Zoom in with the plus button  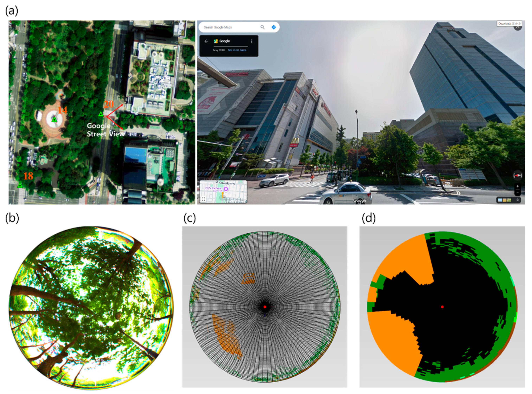point(517,186)
